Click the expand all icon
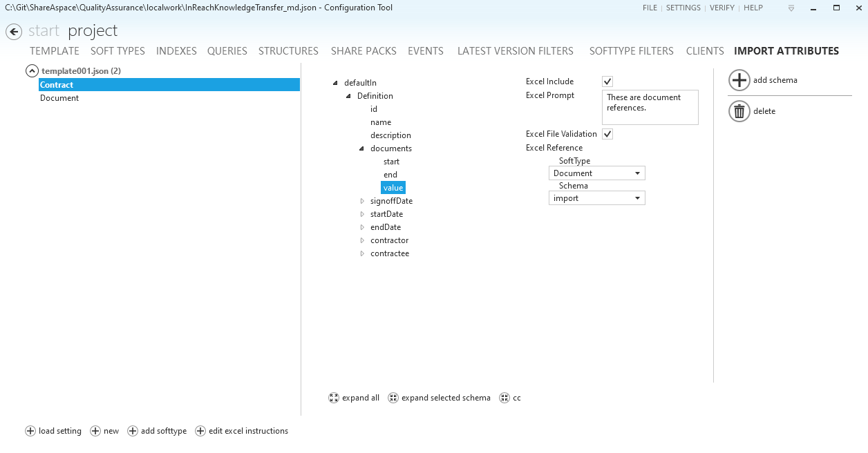868x453 pixels. tap(334, 397)
